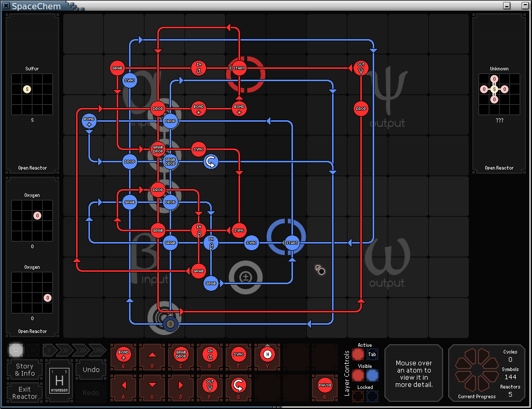Image resolution: width=532 pixels, height=409 pixels.
Task: Select the red GRAB DROP node on grid
Action: tap(158, 149)
